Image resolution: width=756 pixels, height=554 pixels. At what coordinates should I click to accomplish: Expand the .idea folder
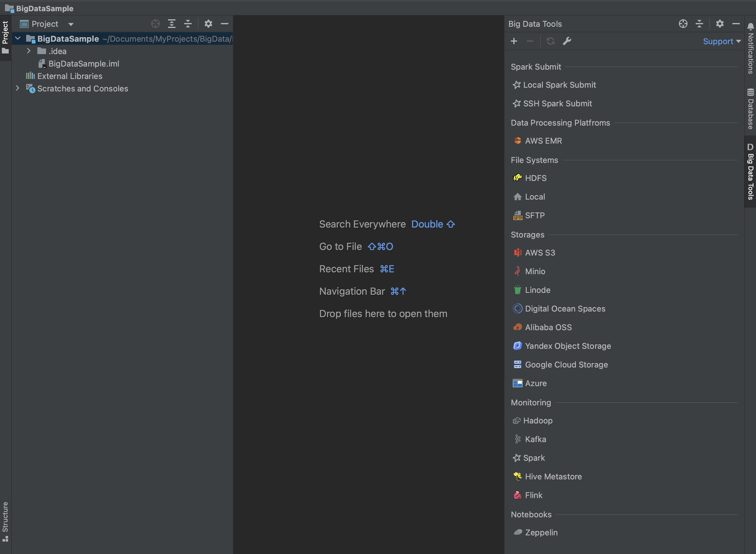click(x=29, y=51)
